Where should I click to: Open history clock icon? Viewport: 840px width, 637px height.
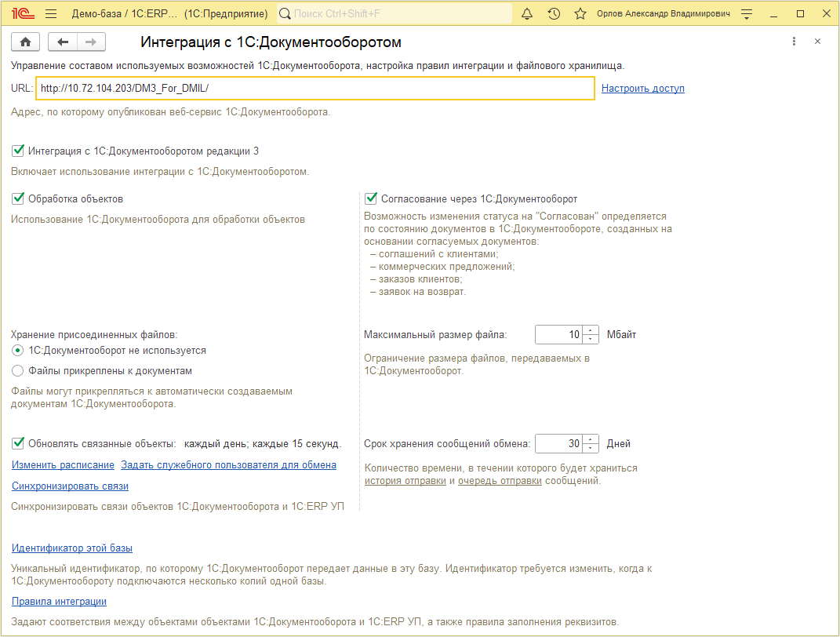coord(554,14)
